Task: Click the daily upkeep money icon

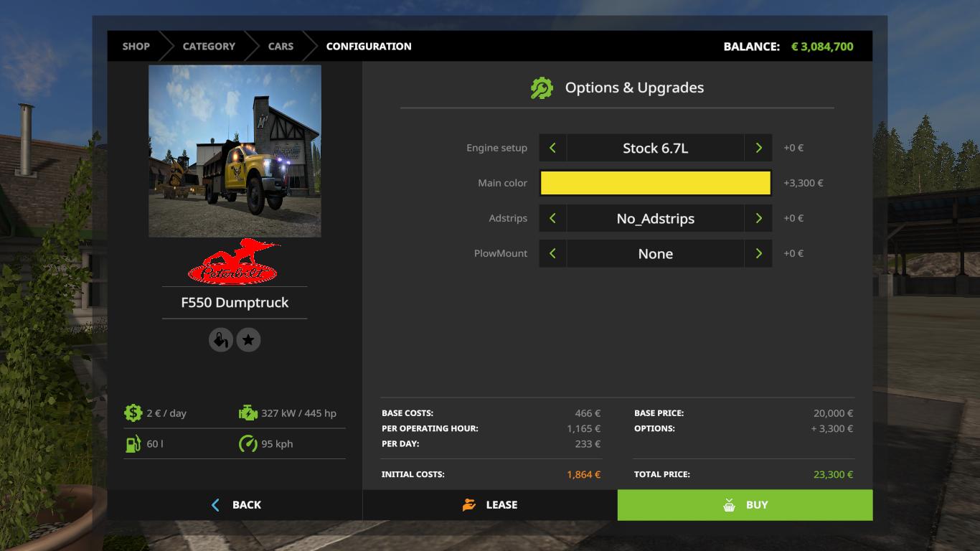Action: tap(133, 413)
